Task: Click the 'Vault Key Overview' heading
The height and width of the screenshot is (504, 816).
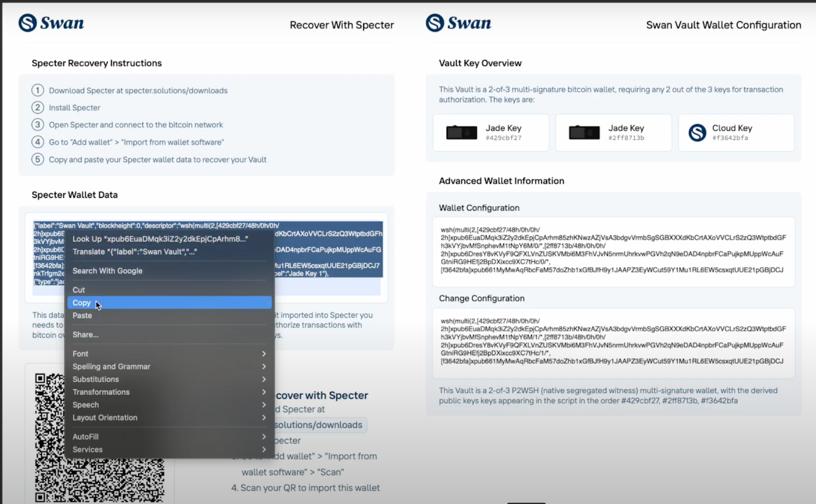Action: point(480,63)
